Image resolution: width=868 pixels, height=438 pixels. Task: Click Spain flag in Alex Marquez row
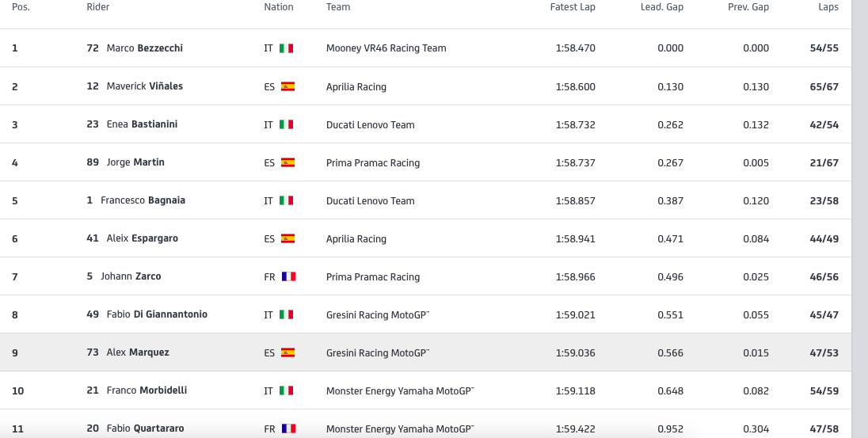click(287, 352)
